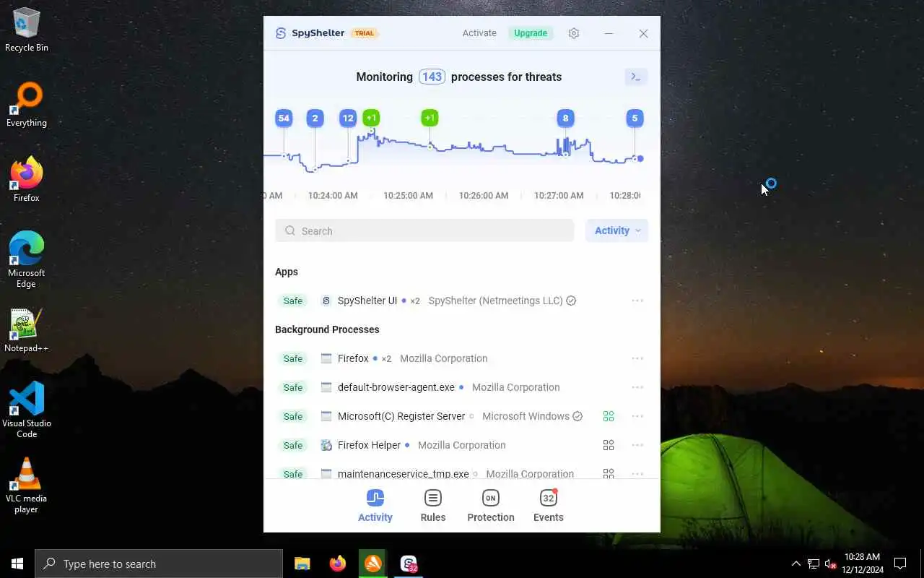This screenshot has width=924, height=578.
Task: Select the maintenanceservice_tmp.exe process name
Action: click(404, 473)
